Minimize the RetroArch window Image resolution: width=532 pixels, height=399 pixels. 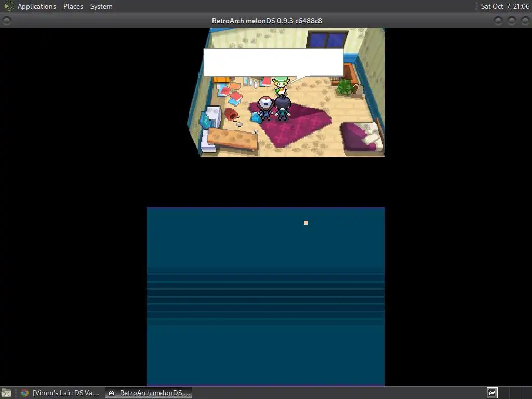[498, 21]
